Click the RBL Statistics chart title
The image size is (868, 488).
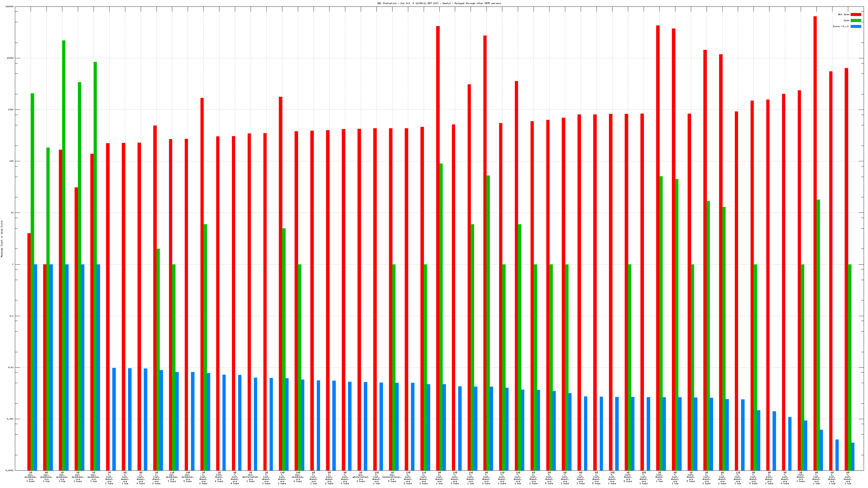click(439, 3)
